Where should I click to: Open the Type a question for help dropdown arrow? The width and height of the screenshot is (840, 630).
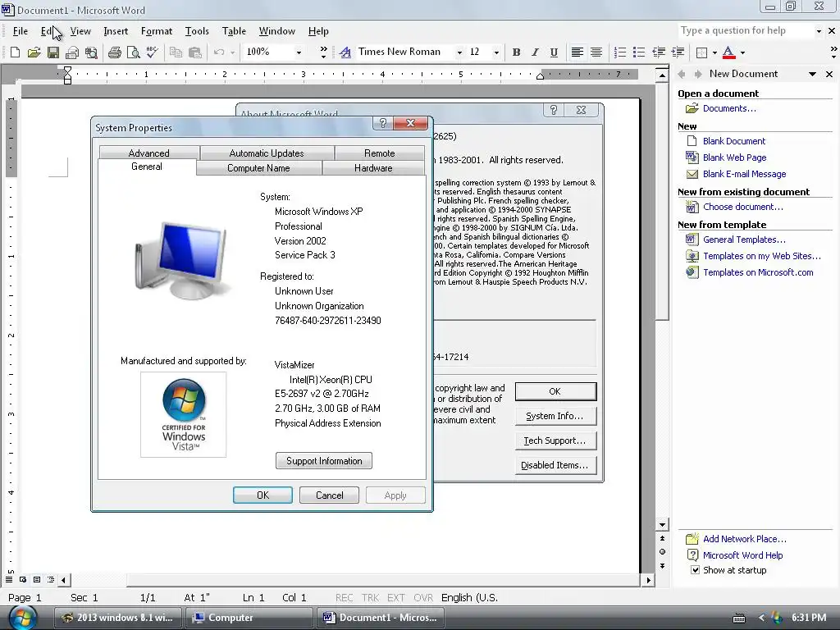click(819, 31)
